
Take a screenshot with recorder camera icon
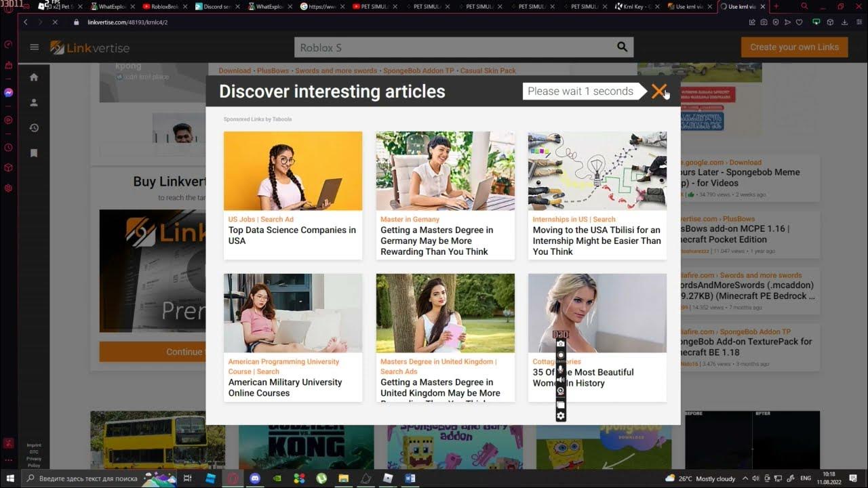[561, 344]
